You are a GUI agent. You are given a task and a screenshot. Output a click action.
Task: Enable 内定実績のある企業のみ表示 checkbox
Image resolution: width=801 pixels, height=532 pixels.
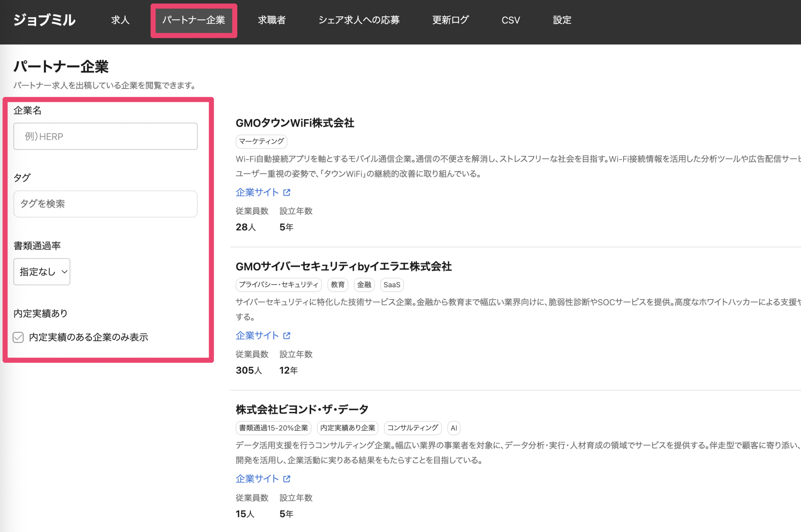click(18, 337)
